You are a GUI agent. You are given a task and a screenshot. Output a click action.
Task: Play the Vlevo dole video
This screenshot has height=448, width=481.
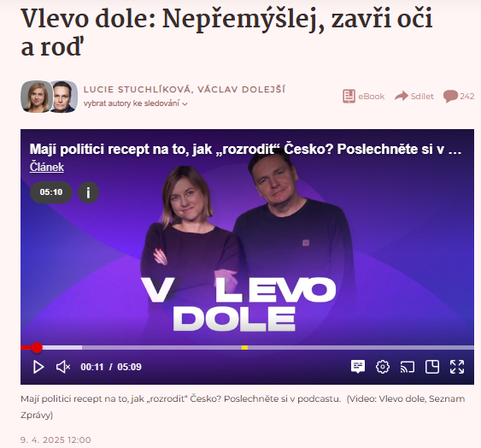pos(38,367)
